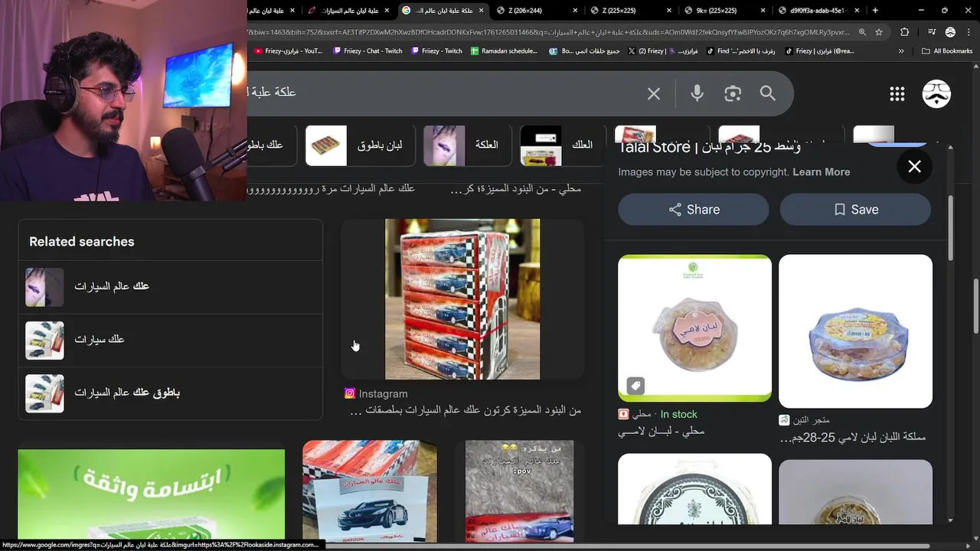This screenshot has width=980, height=551.
Task: Open Chrome media control icon
Action: (x=932, y=32)
